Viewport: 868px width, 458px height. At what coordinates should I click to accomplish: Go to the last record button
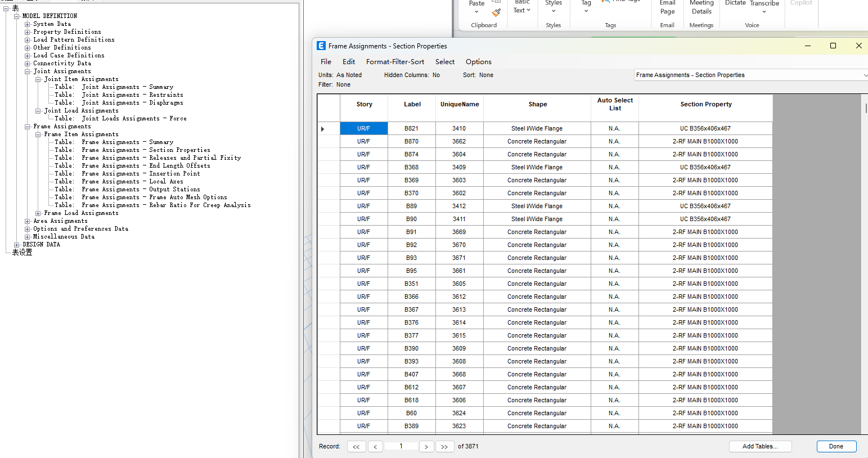444,447
